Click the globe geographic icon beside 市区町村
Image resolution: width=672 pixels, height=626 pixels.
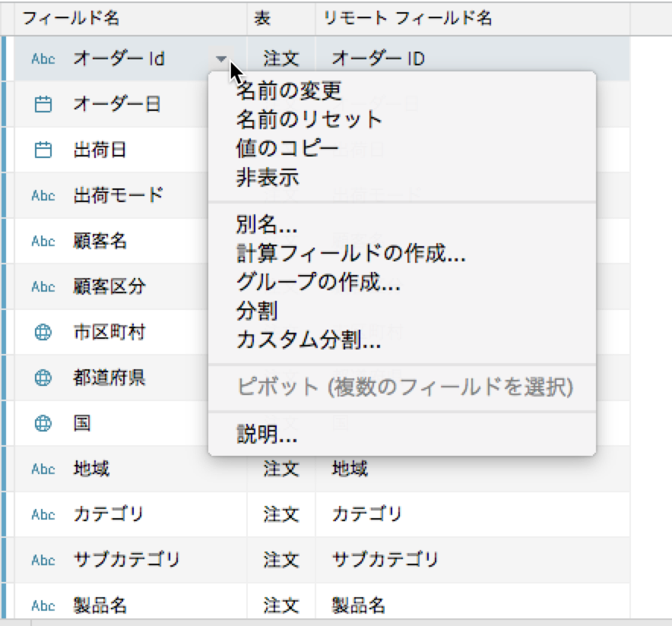click(43, 332)
